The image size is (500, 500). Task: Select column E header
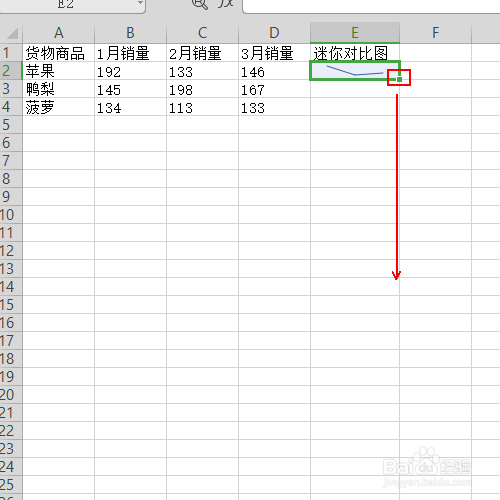tap(355, 33)
